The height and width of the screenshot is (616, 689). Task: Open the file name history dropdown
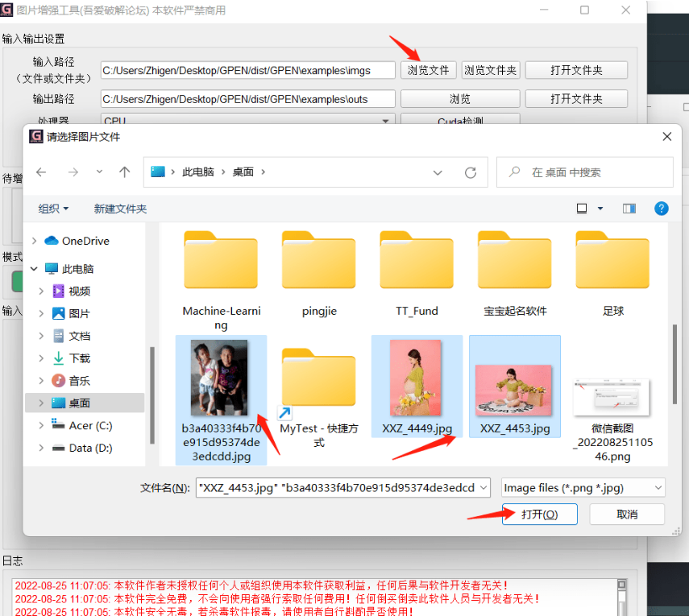tap(482, 487)
